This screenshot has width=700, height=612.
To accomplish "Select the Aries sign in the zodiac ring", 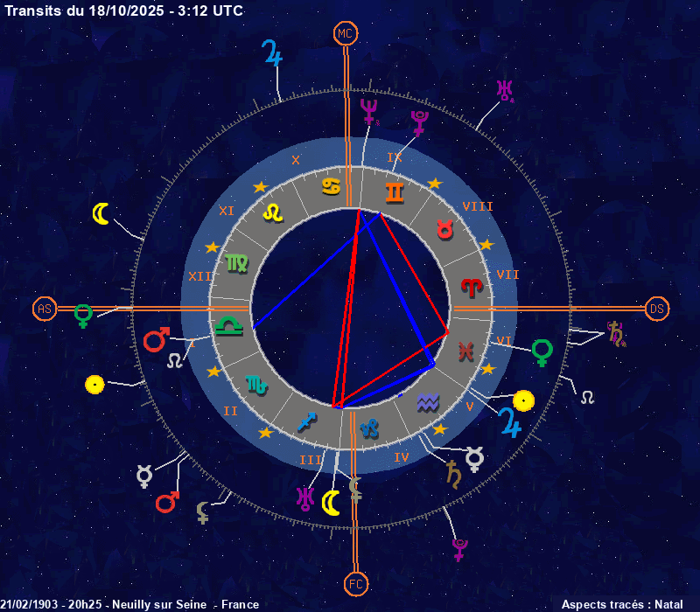I will (x=471, y=287).
